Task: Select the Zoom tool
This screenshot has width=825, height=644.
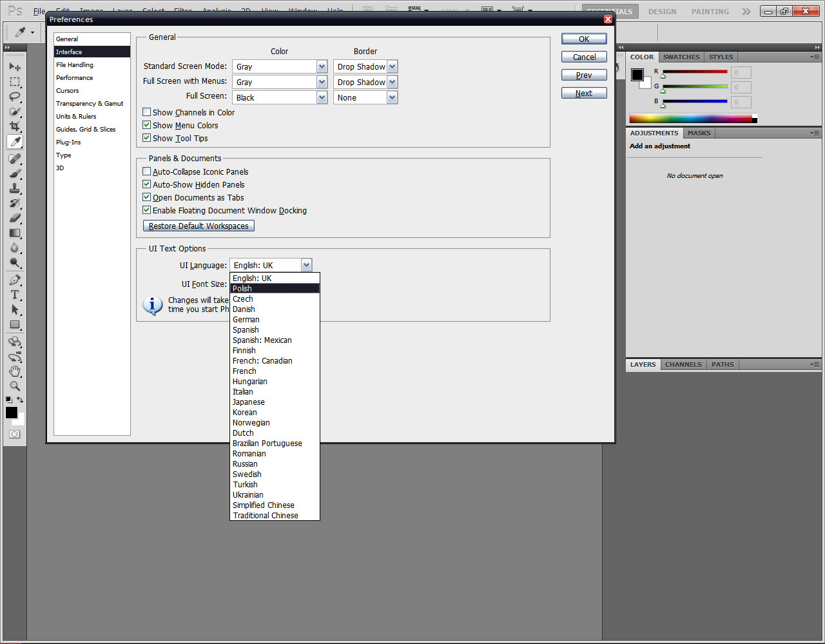Action: tap(15, 386)
